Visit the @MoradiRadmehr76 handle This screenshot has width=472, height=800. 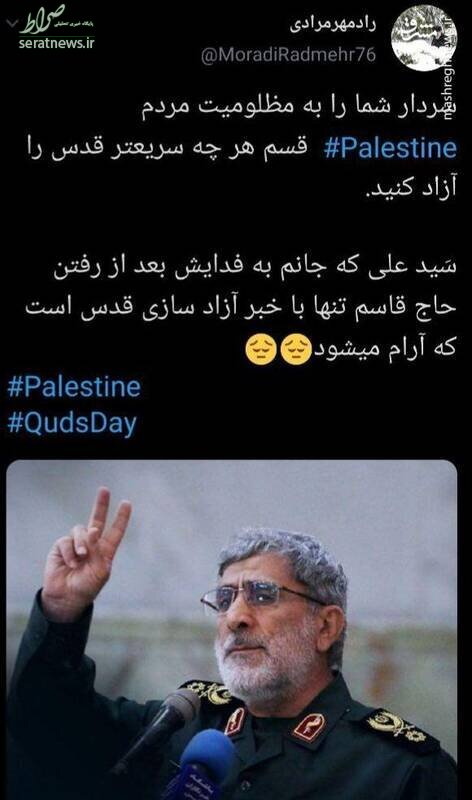tap(288, 55)
